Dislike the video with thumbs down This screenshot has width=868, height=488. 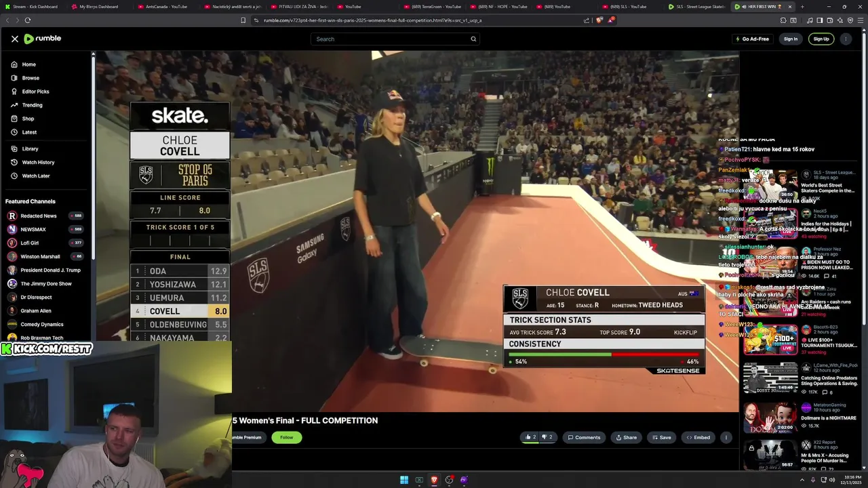click(x=547, y=437)
